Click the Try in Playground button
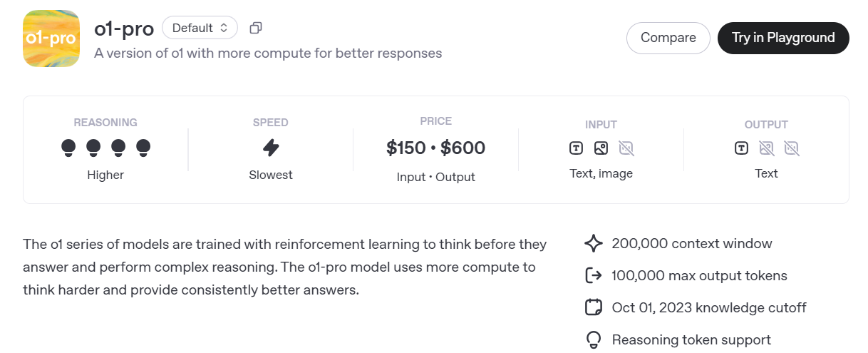The height and width of the screenshot is (353, 868). coord(783,38)
